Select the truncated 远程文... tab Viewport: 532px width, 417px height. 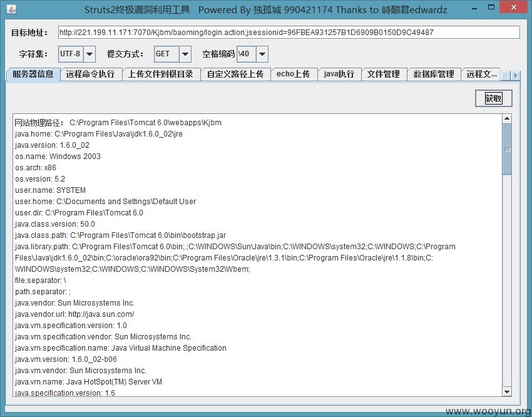click(481, 74)
